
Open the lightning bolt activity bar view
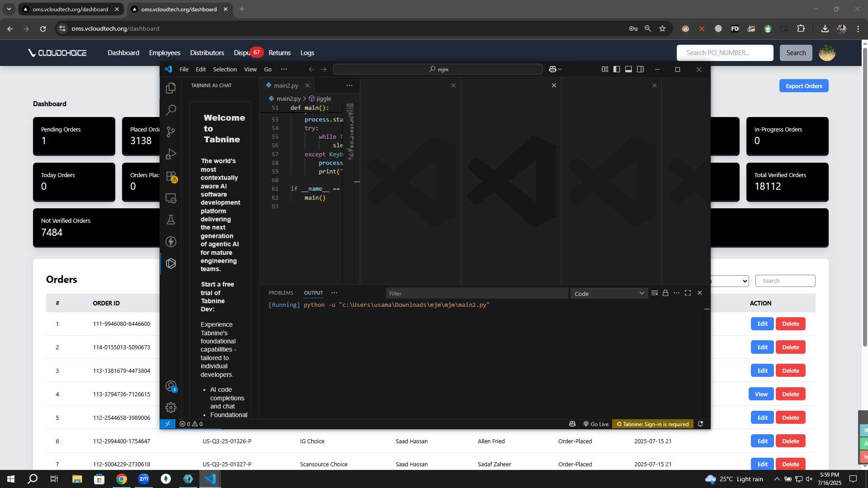coord(171,242)
